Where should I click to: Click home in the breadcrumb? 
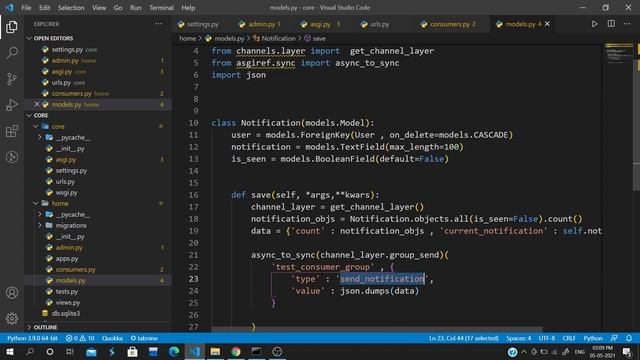187,38
